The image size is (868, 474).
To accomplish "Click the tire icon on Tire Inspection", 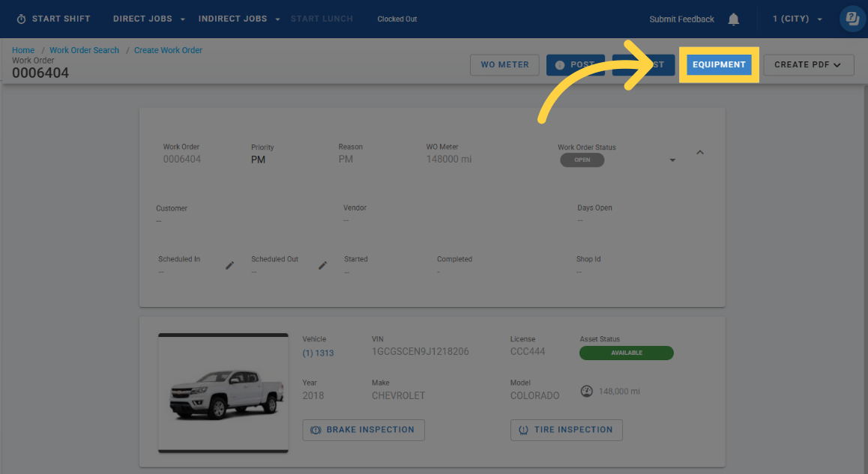I will click(x=523, y=430).
